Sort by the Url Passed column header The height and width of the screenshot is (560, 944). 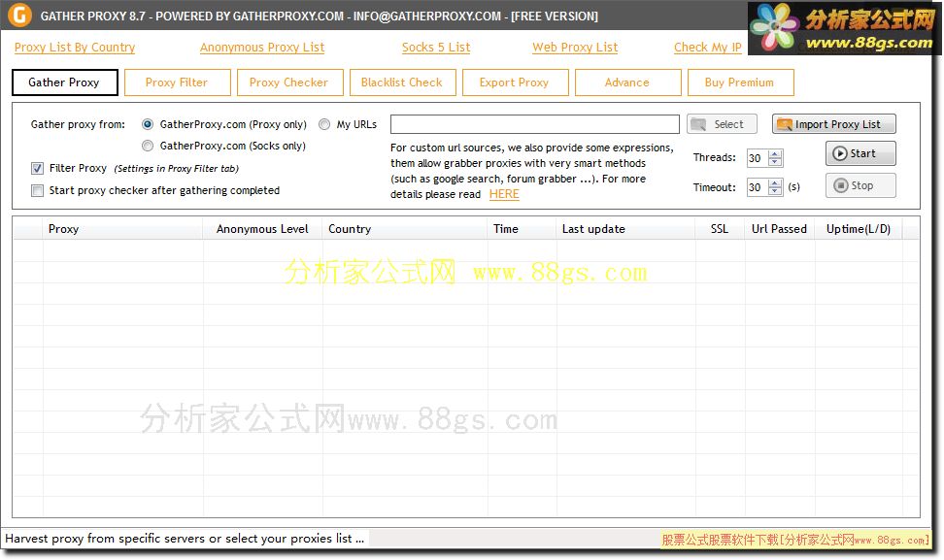[780, 229]
